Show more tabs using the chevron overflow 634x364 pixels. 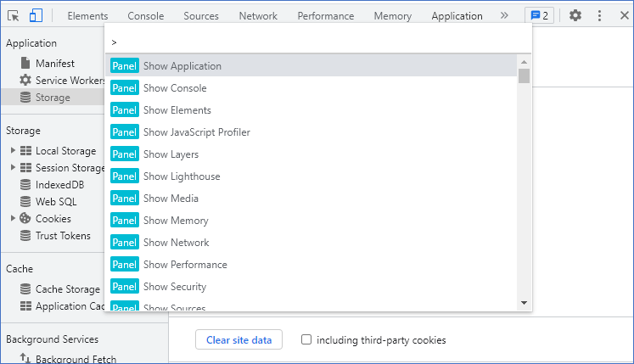click(504, 15)
